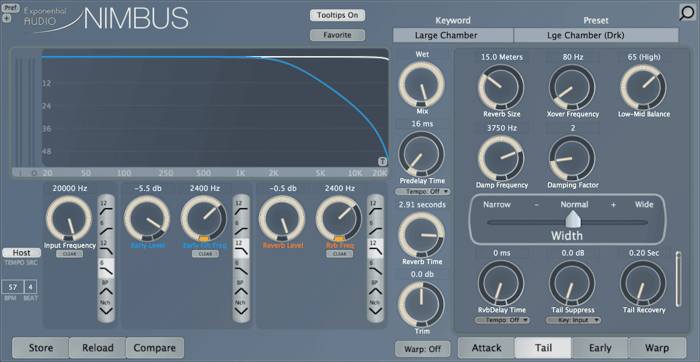Open Tempo dropdown under Predelay Time
Image resolution: width=700 pixels, height=362 pixels.
[x=422, y=191]
